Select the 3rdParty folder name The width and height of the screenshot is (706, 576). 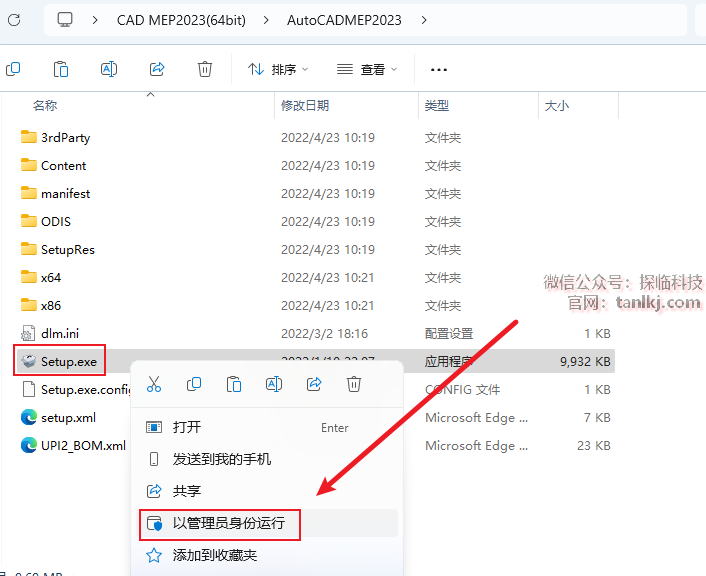(x=65, y=137)
